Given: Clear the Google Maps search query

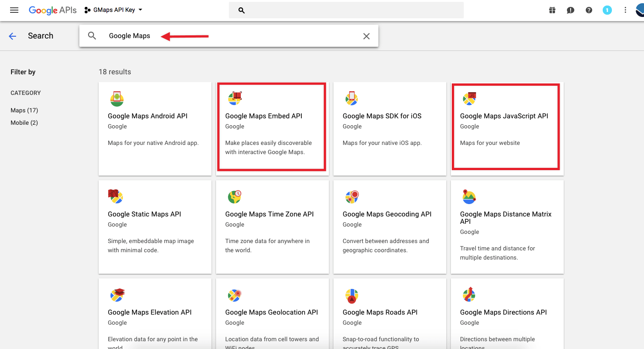Looking at the screenshot, I should (366, 36).
